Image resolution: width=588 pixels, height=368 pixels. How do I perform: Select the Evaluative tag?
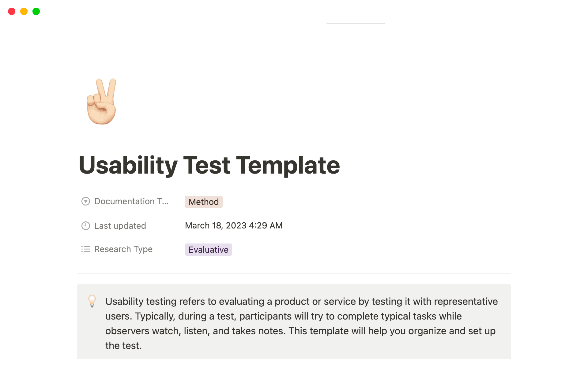pyautogui.click(x=208, y=249)
